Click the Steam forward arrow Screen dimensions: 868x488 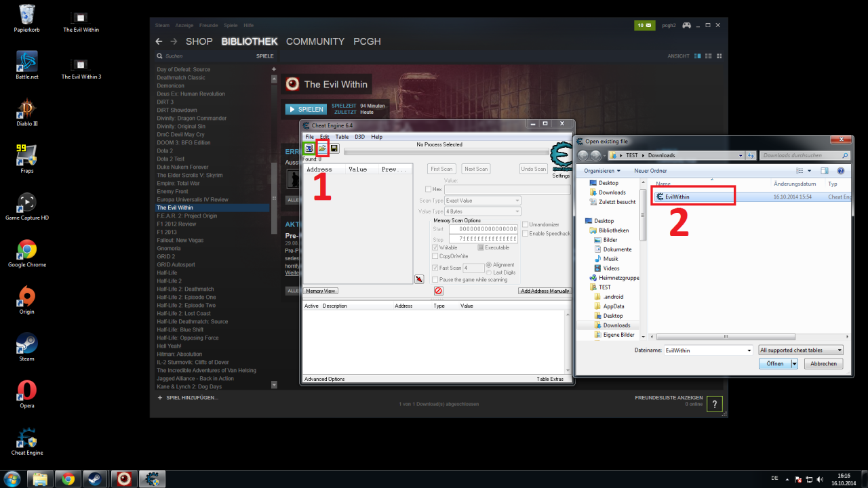coord(174,41)
